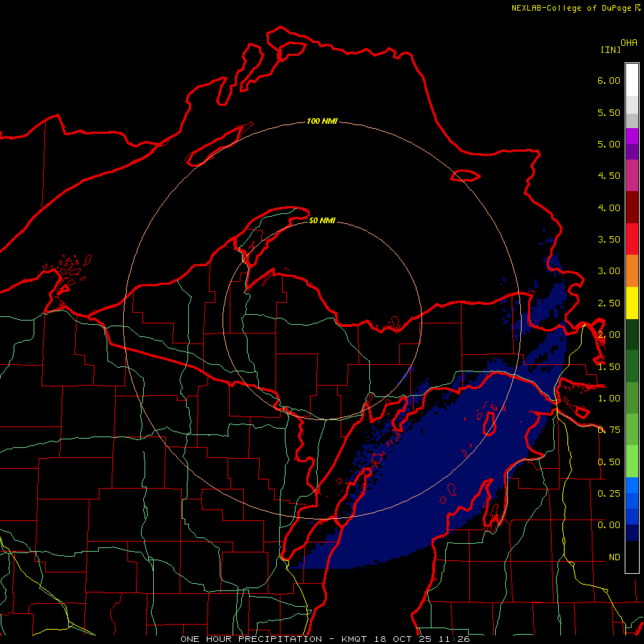Image resolution: width=644 pixels, height=644 pixels.
Task: Click the navy blue legend swatch
Action: point(632,532)
